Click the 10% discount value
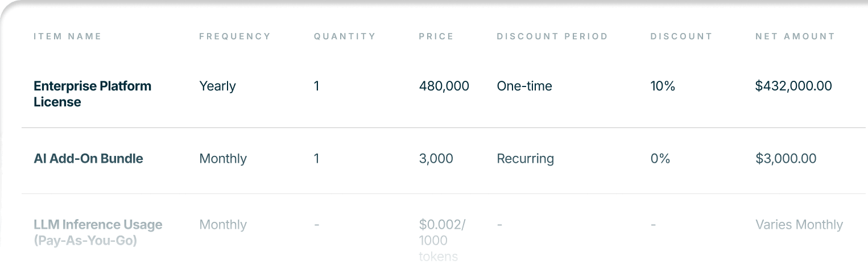The height and width of the screenshot is (268, 868). pos(662,86)
